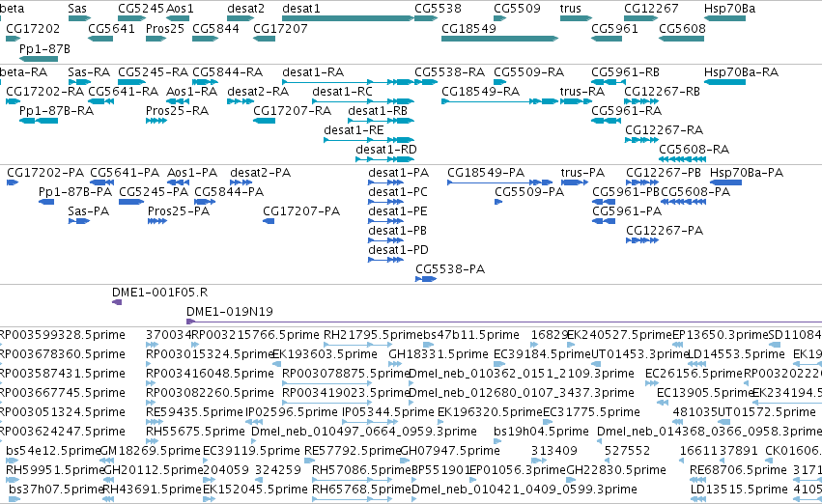Screen dimensions: 822x504
Task: Select the GH22830.5prime EST
Action: pyautogui.click(x=572, y=479)
